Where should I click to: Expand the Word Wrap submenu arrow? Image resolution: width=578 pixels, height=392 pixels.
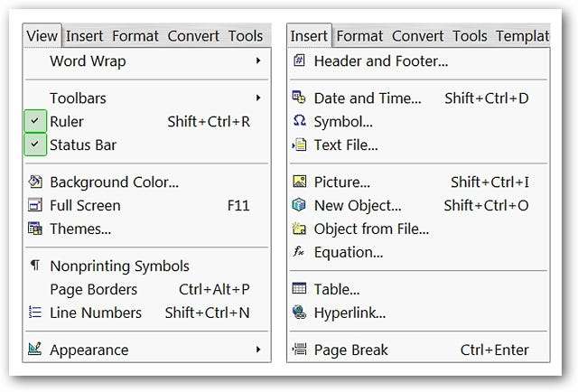[x=258, y=61]
